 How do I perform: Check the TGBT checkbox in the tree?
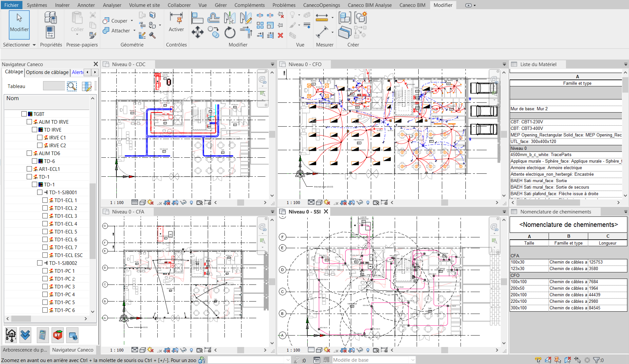point(24,114)
